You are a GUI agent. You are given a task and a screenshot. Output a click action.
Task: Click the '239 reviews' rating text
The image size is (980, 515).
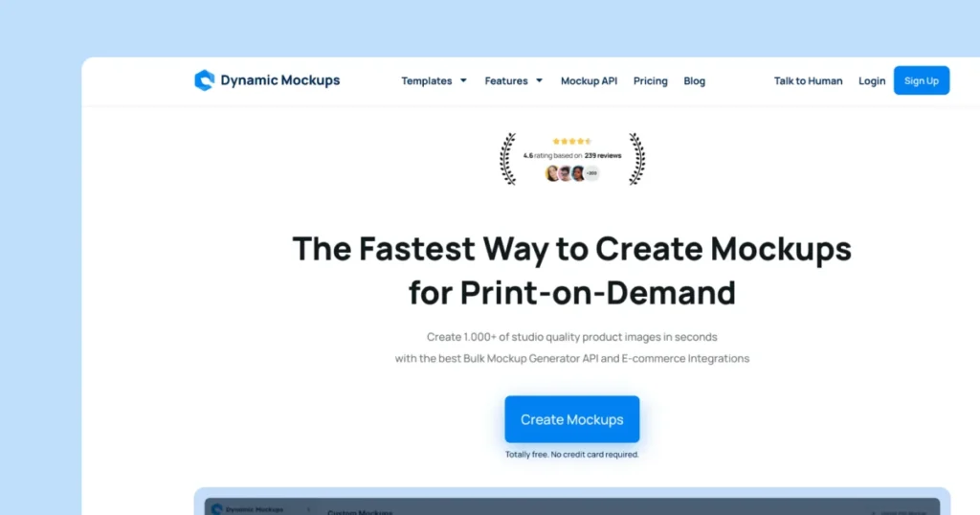tap(603, 156)
